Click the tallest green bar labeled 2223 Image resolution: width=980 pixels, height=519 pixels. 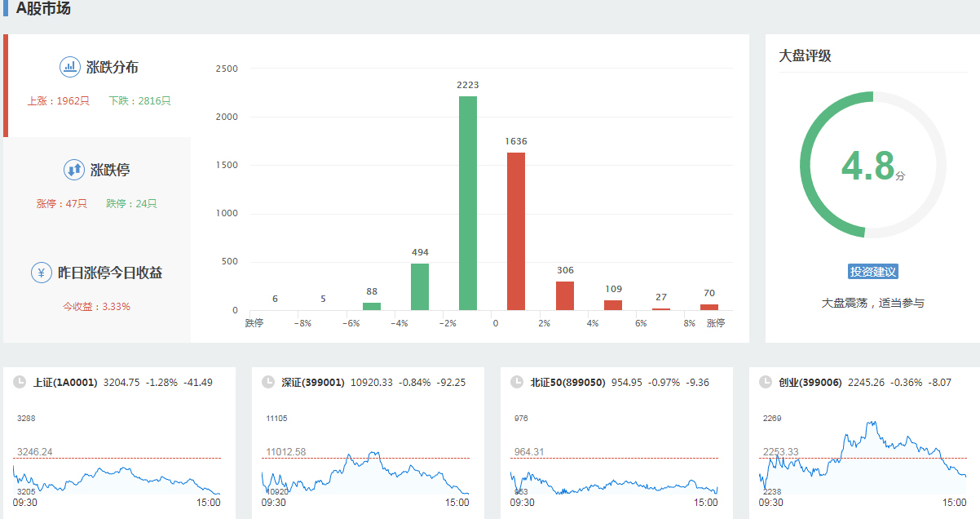point(468,203)
